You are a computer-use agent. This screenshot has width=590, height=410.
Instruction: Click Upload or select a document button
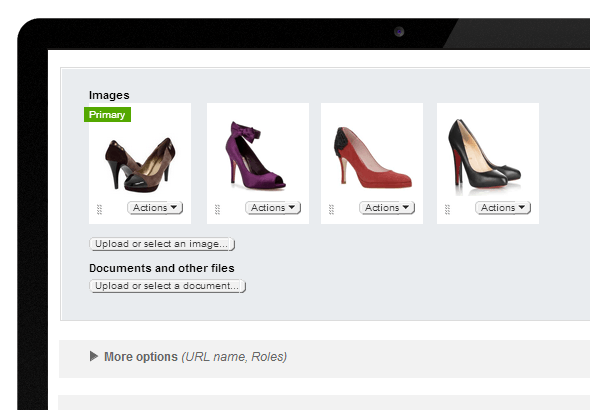167,286
